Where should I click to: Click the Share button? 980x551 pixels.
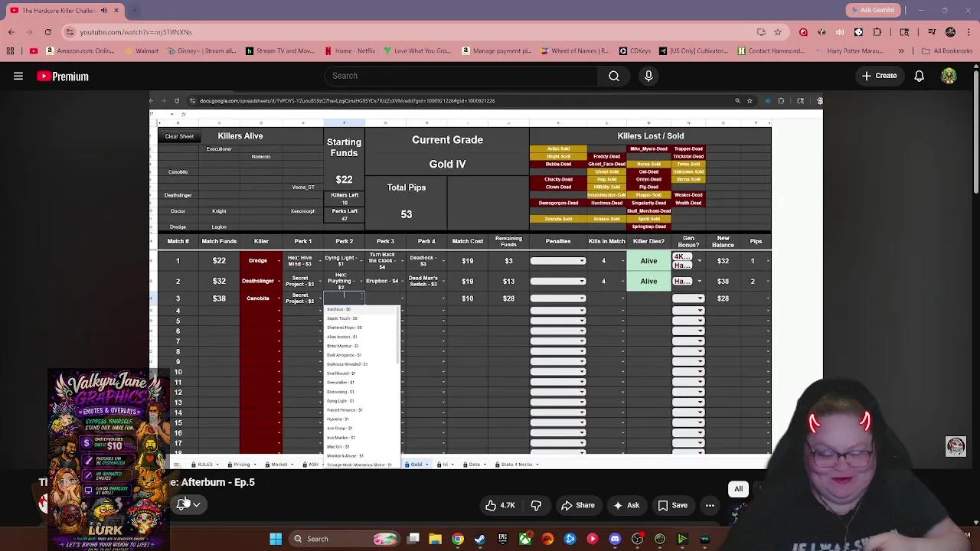point(577,505)
